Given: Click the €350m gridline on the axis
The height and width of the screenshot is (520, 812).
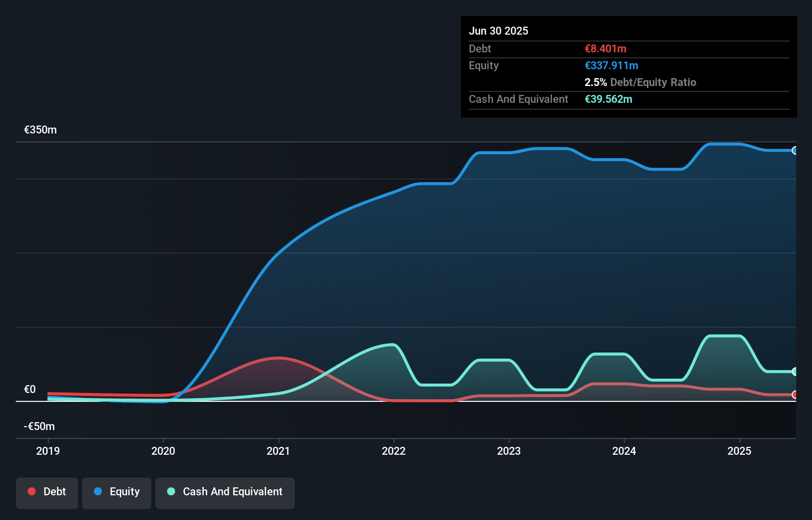Looking at the screenshot, I should coord(40,130).
